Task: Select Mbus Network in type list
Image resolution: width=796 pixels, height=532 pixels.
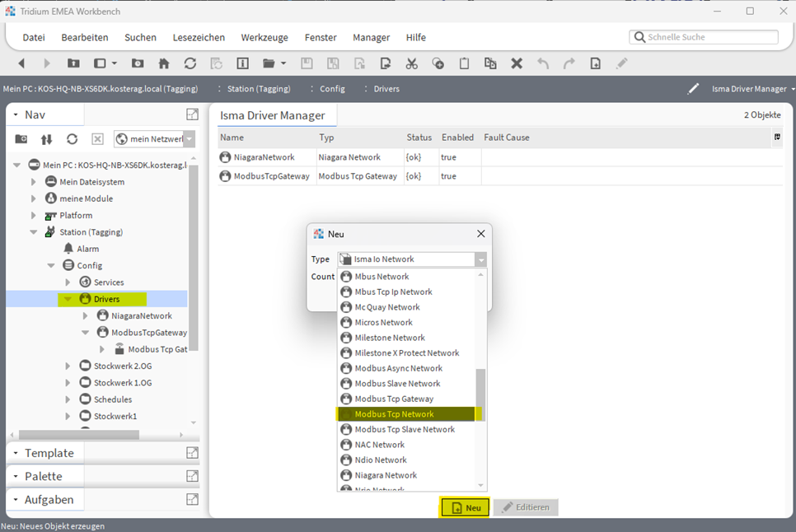Action: pyautogui.click(x=406, y=277)
